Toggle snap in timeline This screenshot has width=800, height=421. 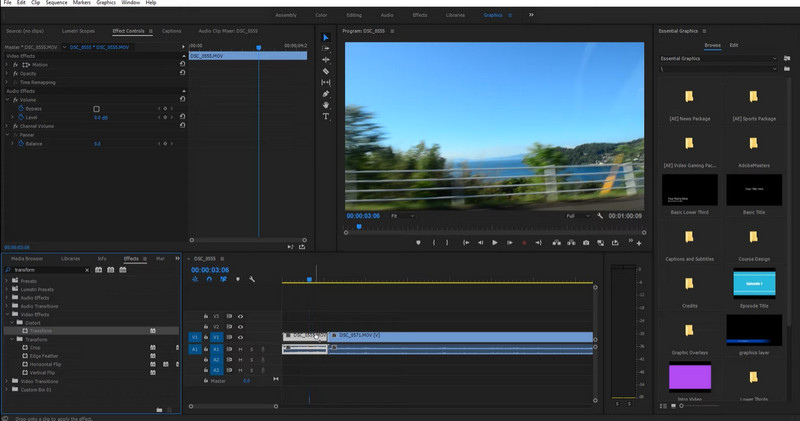click(x=209, y=279)
